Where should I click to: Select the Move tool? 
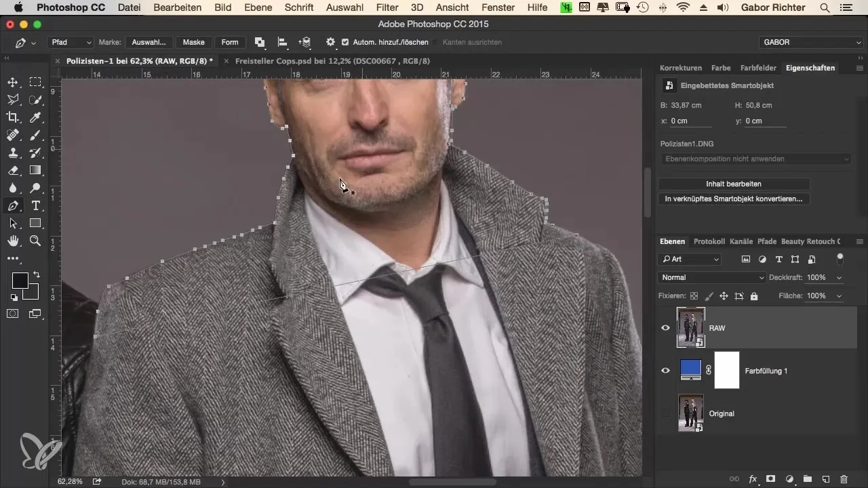(x=13, y=83)
